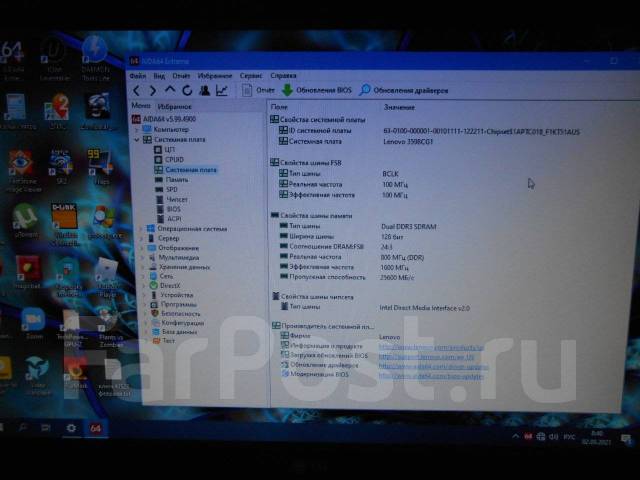This screenshot has height=480, width=640.
Task: Select the Чипсет tree item
Action: [x=172, y=200]
